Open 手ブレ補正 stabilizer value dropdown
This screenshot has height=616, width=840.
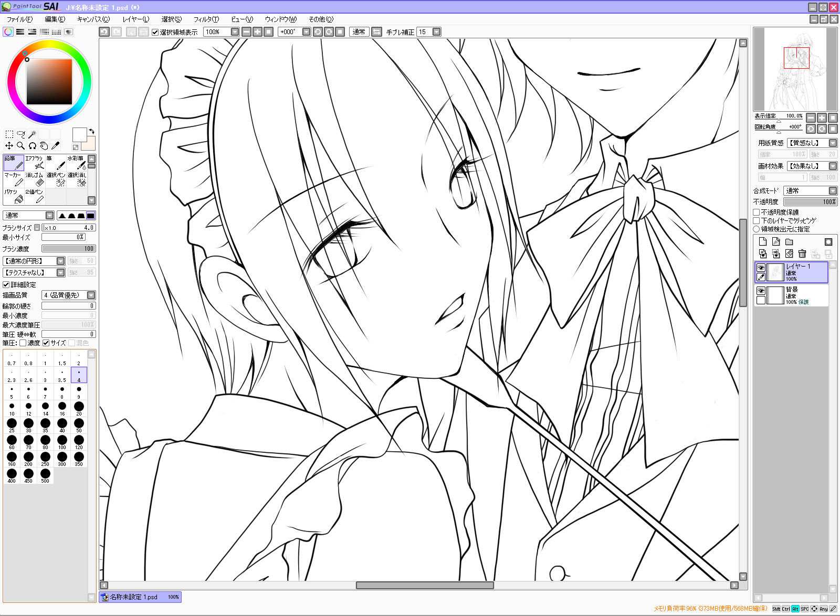pyautogui.click(x=436, y=32)
